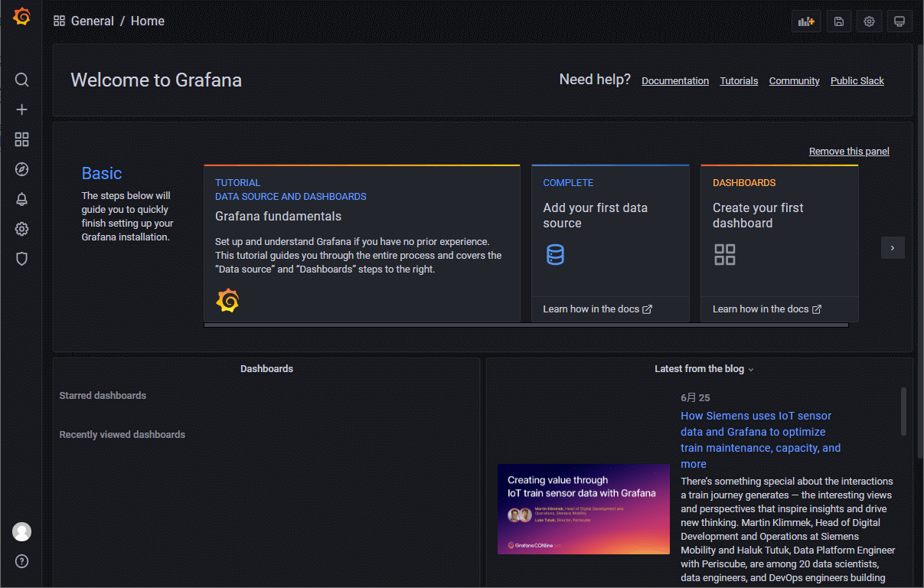Open the Documentation link

pyautogui.click(x=675, y=81)
